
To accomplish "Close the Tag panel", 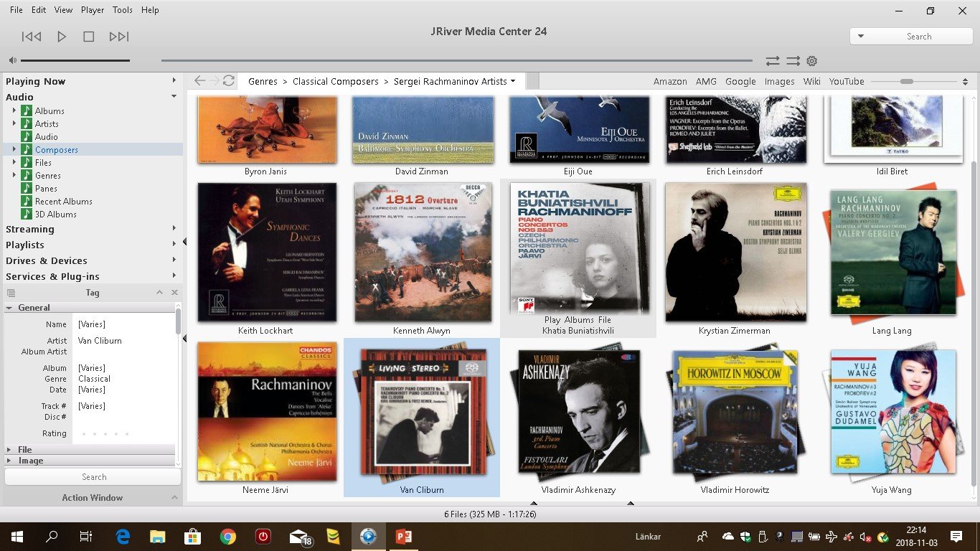I will click(174, 293).
